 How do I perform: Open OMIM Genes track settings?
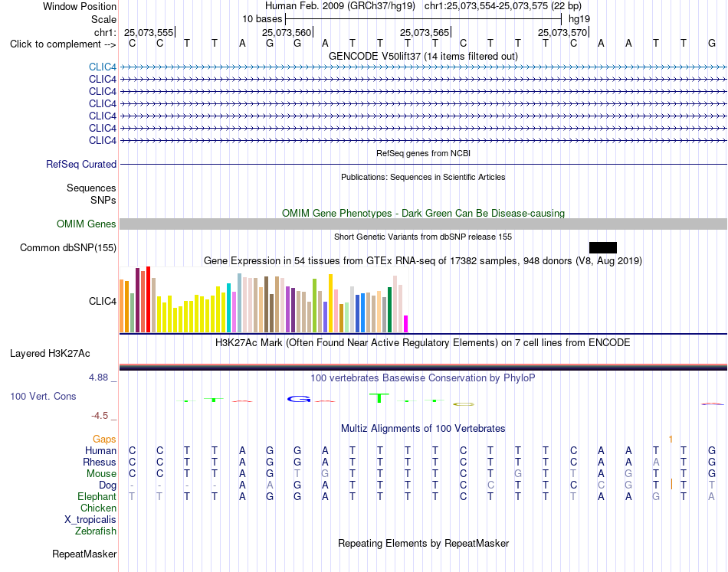87,224
